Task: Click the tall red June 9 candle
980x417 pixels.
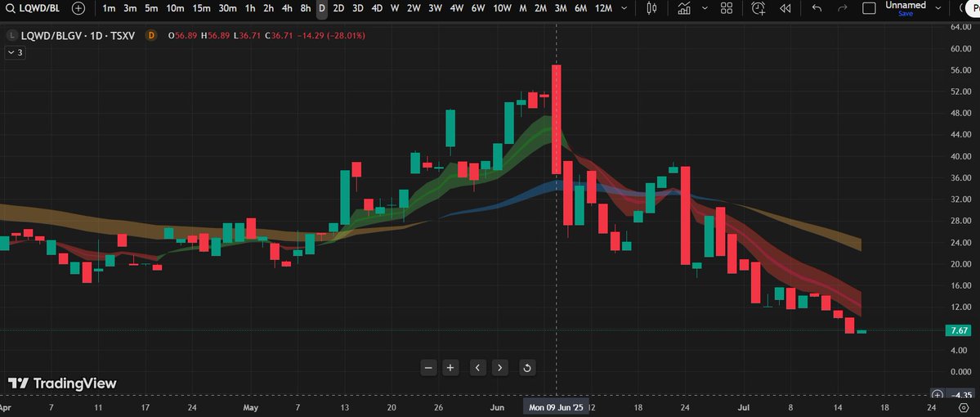Action: coord(557,119)
